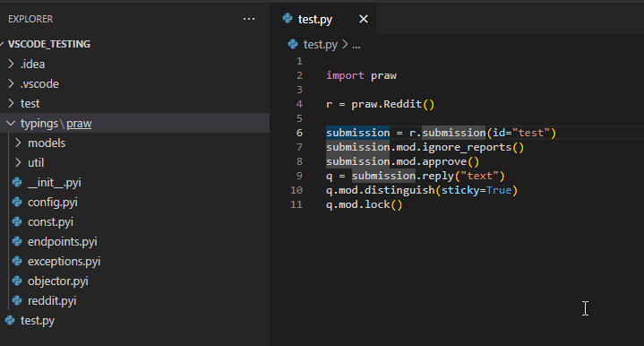The width and height of the screenshot is (644, 346).
Task: Expand the .vscode folder chevron
Action: coord(12,83)
